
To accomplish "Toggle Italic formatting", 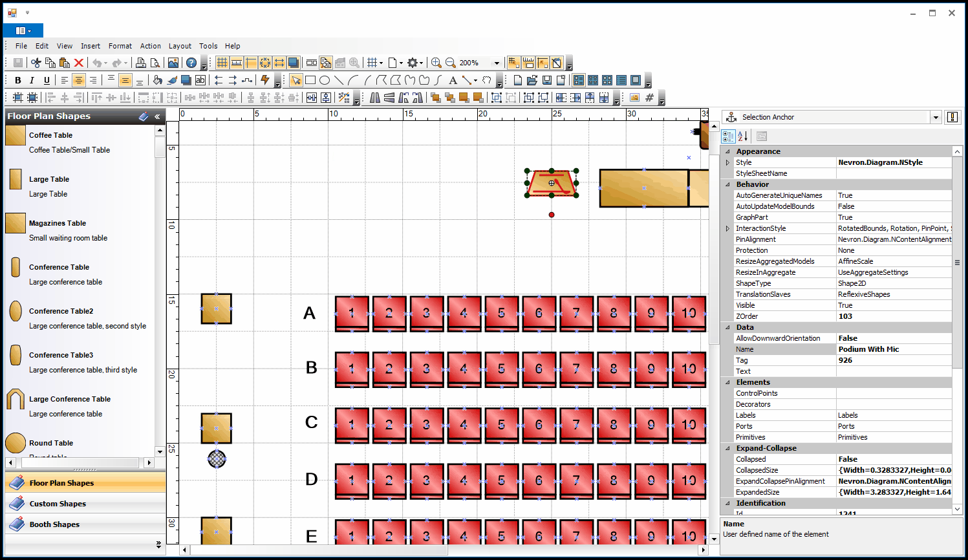I will click(32, 80).
